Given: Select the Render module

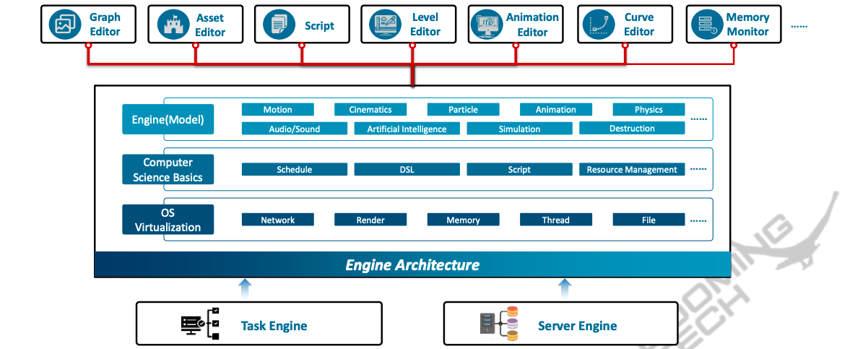Looking at the screenshot, I should (370, 220).
